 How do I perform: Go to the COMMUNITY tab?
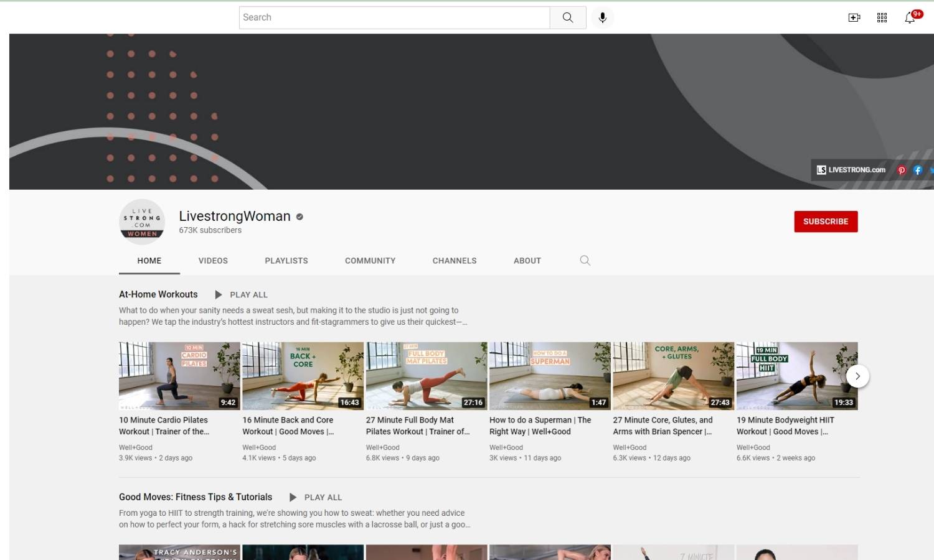[x=370, y=261]
